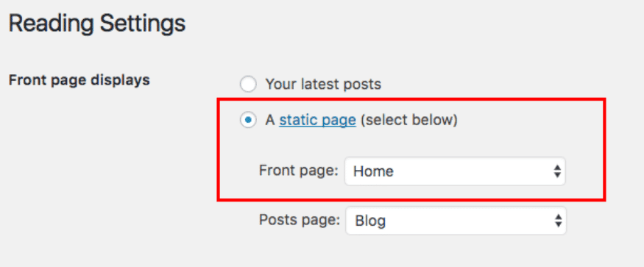Click the 'Home' value in Front page select
The height and width of the screenshot is (267, 644).
[373, 171]
